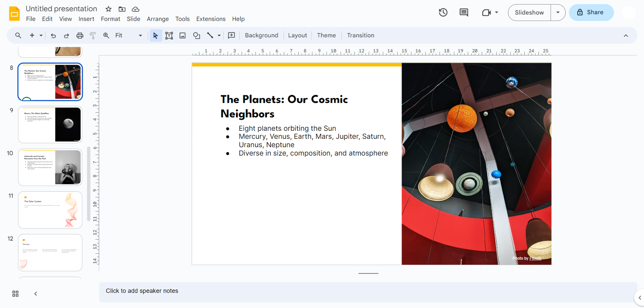
Task: Open video meeting options dropdown arrow
Action: (497, 13)
